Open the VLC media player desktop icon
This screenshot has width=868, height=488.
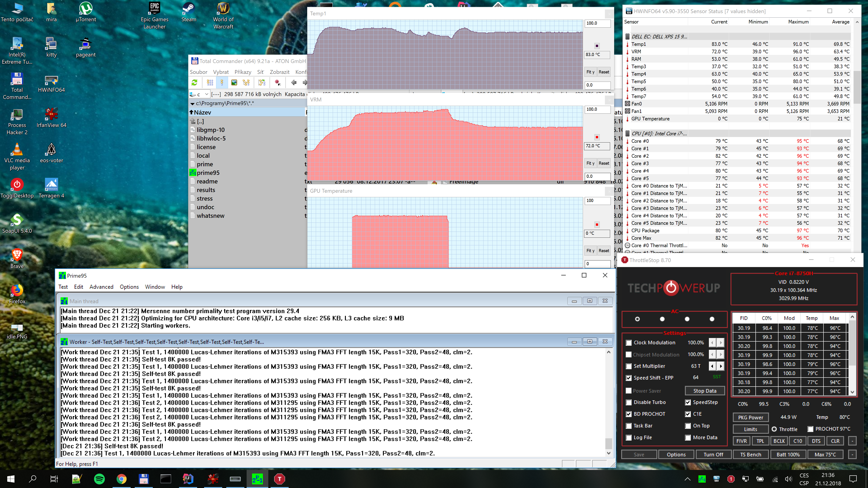tap(17, 157)
